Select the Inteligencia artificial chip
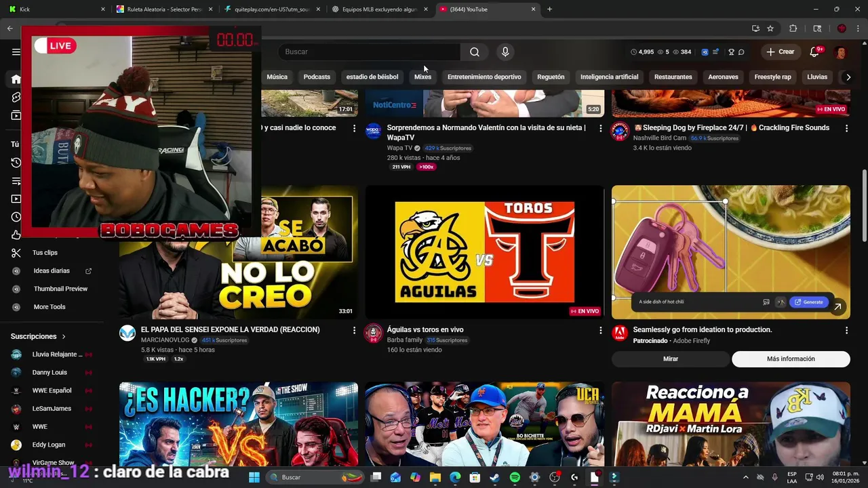This screenshot has width=868, height=488. coord(609,77)
